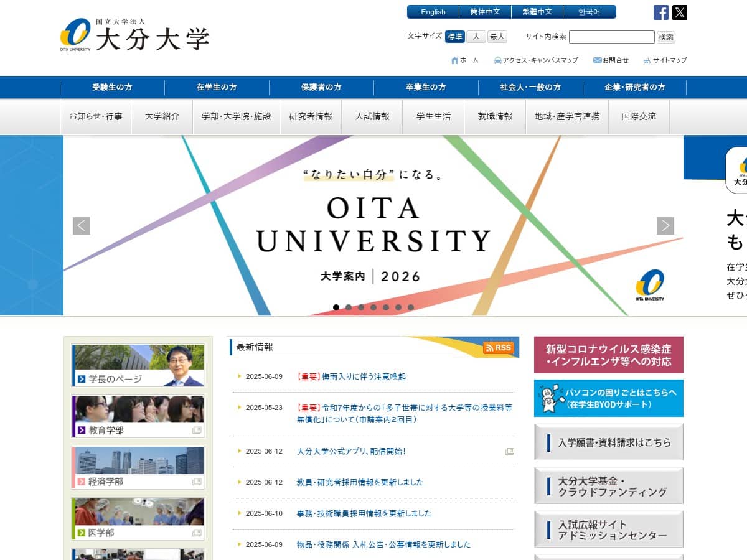This screenshot has width=747, height=560.
Task: Open 教員・研究者採用情報を更新しました link
Action: click(360, 482)
